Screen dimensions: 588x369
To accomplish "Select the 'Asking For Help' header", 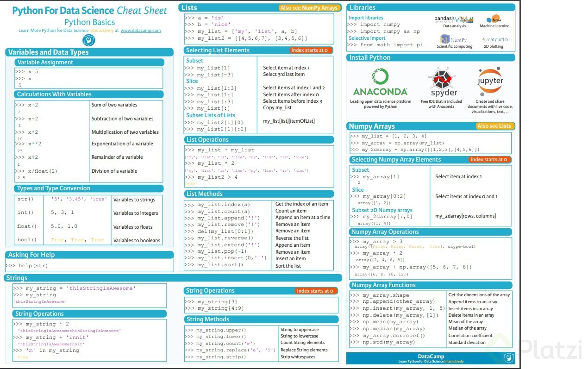I will click(x=89, y=255).
